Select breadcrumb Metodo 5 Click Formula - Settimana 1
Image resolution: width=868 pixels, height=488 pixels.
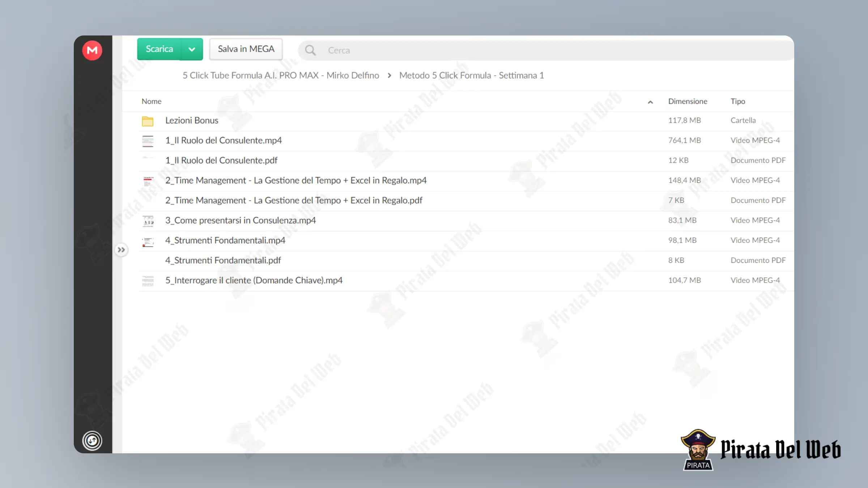(472, 75)
